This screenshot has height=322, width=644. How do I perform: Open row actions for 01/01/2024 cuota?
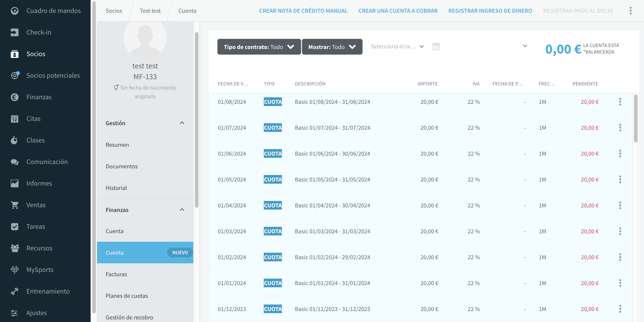point(620,283)
